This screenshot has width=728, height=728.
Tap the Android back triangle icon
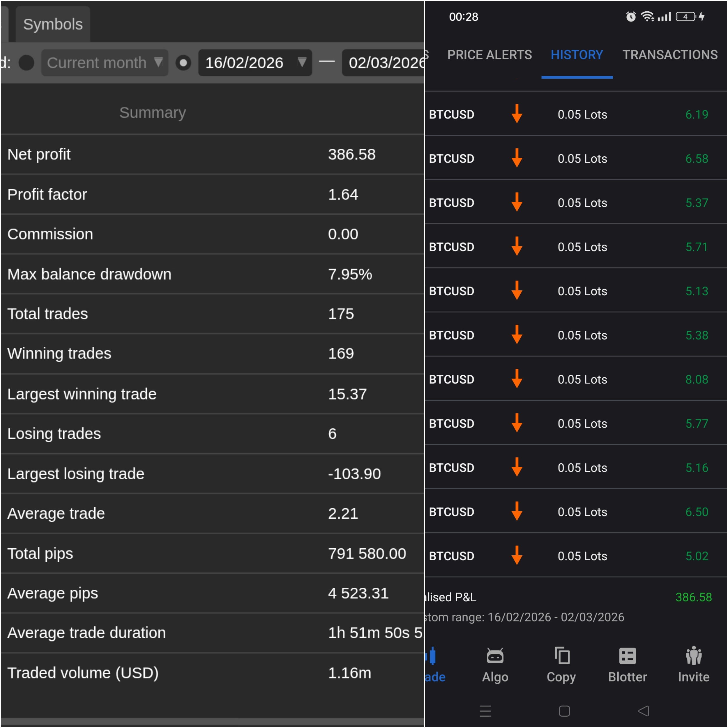tap(644, 711)
